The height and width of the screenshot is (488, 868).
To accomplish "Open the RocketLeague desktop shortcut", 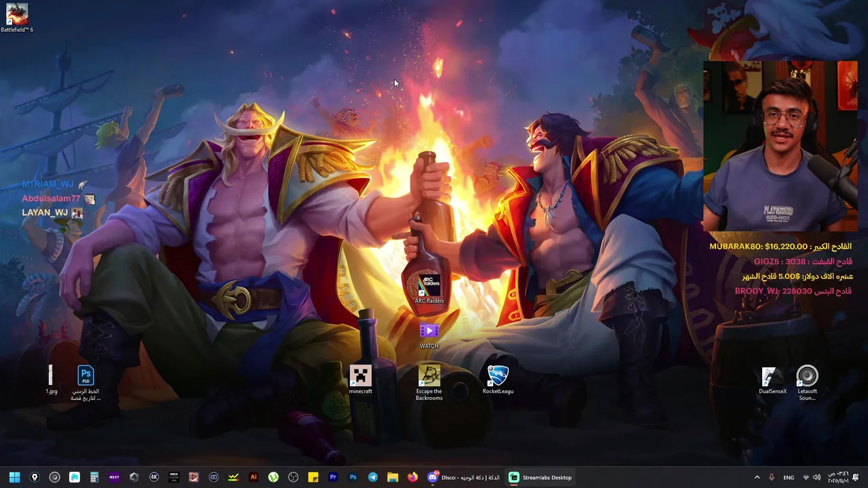I will coord(498,380).
